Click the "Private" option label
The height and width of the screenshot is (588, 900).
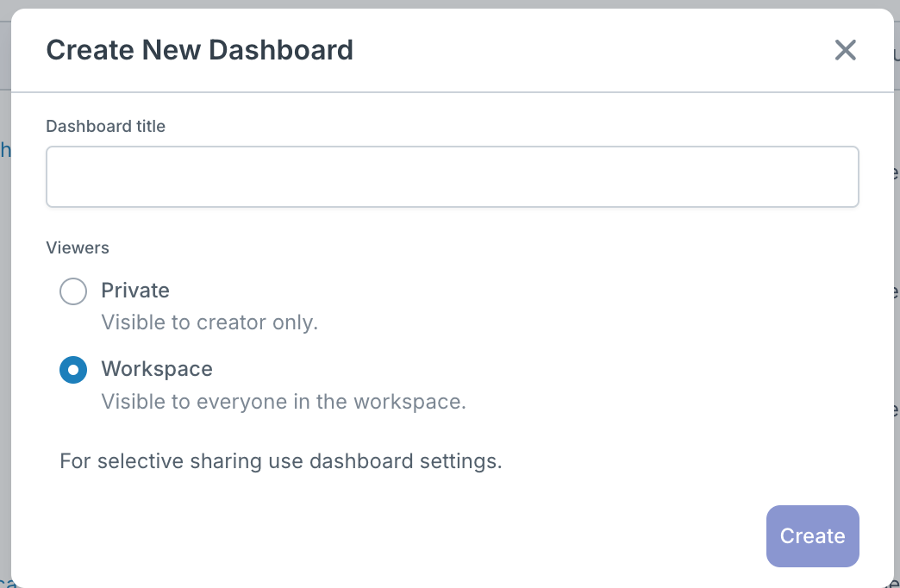(x=135, y=291)
